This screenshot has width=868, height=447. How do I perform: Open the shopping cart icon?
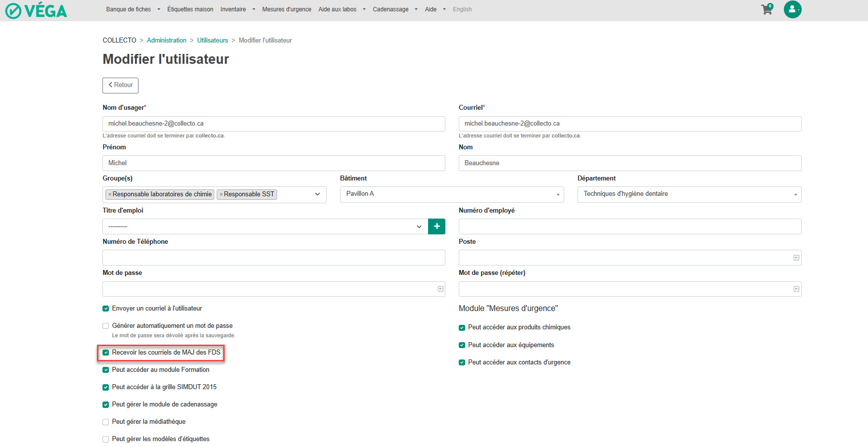click(767, 9)
